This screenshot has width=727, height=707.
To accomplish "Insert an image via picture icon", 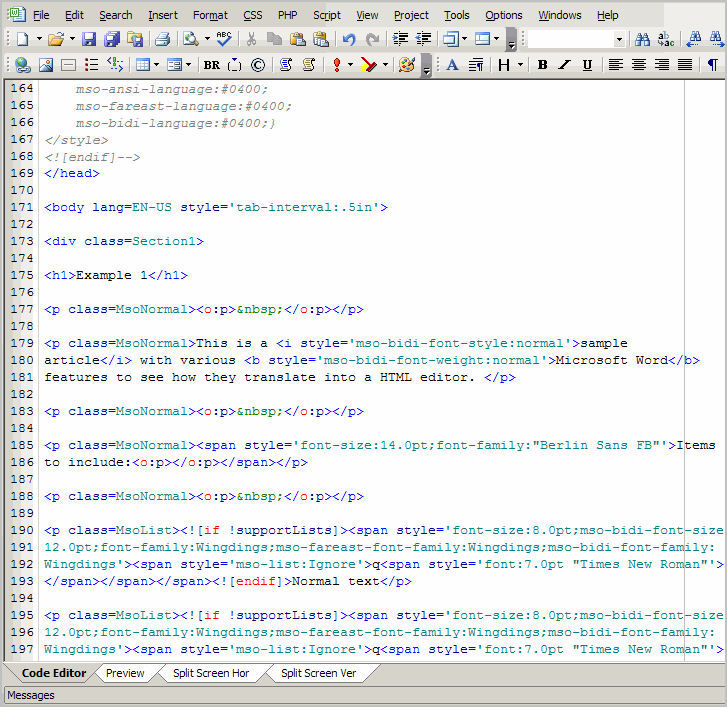I will pyautogui.click(x=46, y=65).
